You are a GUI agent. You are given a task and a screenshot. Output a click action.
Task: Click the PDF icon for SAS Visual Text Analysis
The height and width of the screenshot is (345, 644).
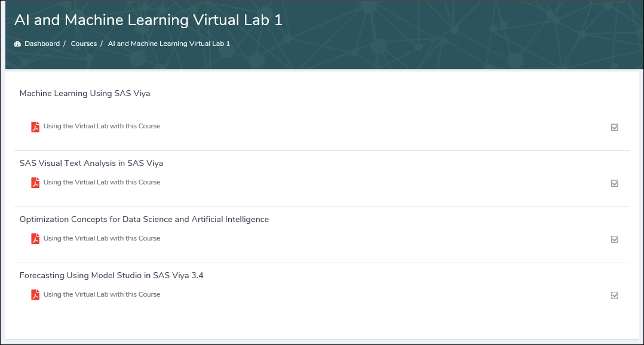pyautogui.click(x=35, y=183)
